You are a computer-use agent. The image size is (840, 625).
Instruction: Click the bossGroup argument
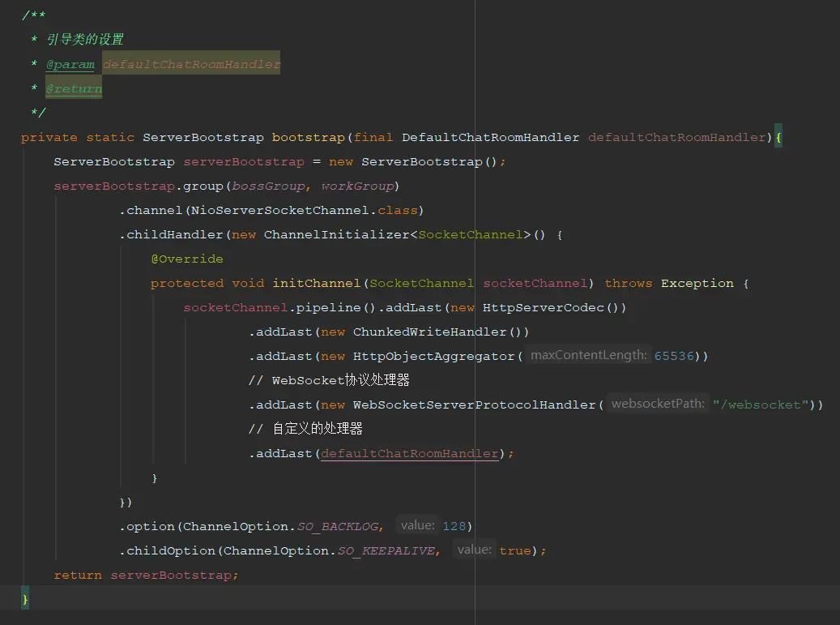268,186
